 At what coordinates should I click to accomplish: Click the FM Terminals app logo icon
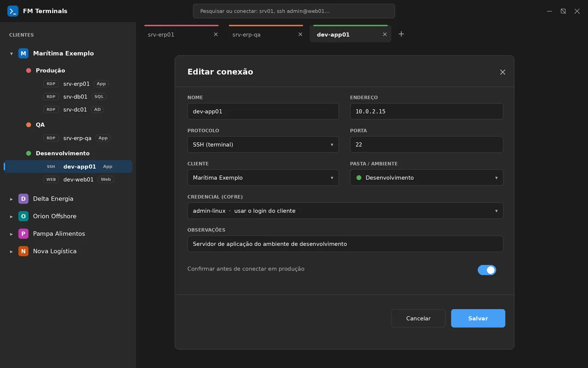click(13, 11)
